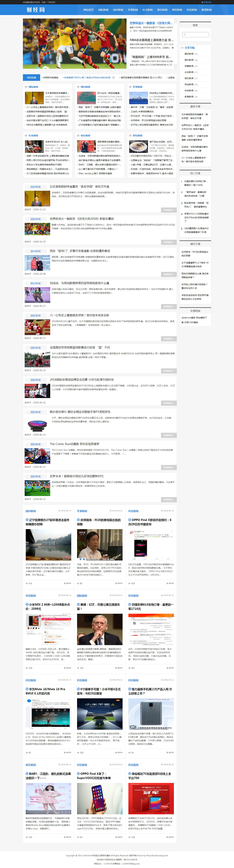Click the 财经网 site logo

click(x=36, y=10)
